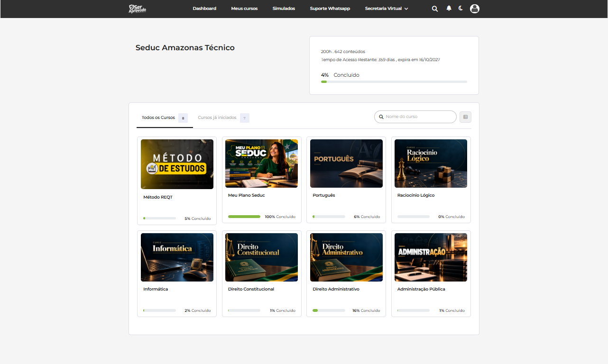Open Meus cursos menu item

click(244, 9)
